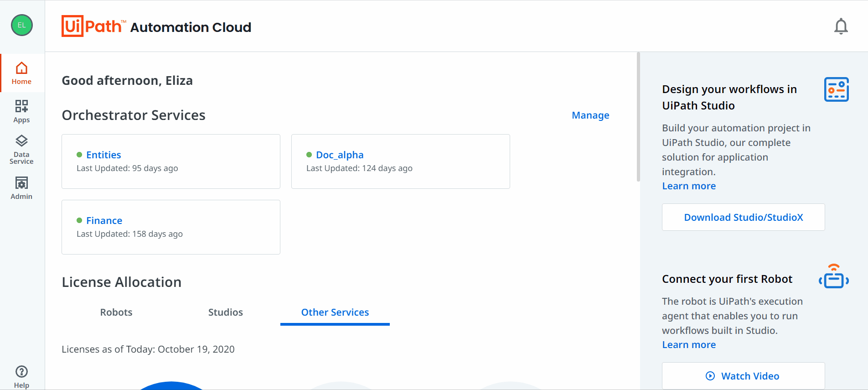This screenshot has width=868, height=390.
Task: Click the 'Orchestrator Services' heading
Action: (134, 115)
